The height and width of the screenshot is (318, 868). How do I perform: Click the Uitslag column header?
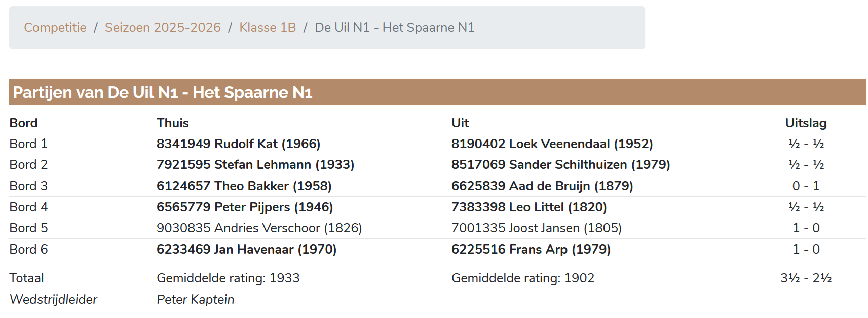(x=806, y=123)
